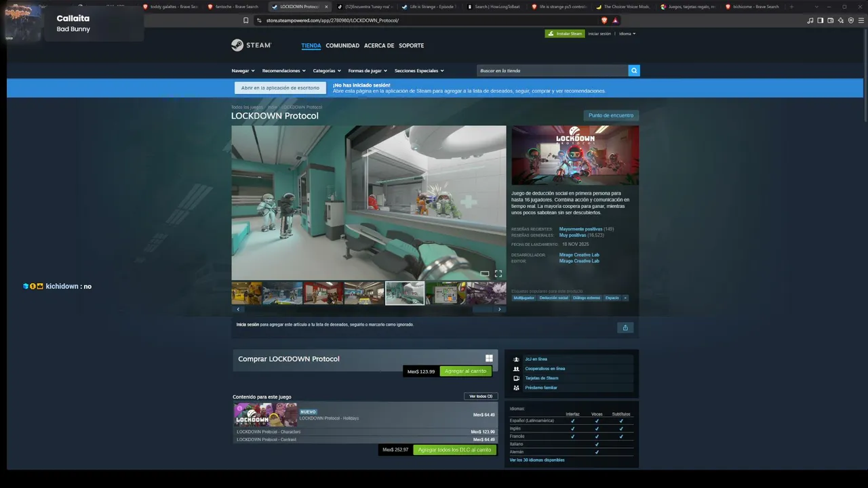Click the share icon button
This screenshot has height=488, width=868.
click(625, 328)
